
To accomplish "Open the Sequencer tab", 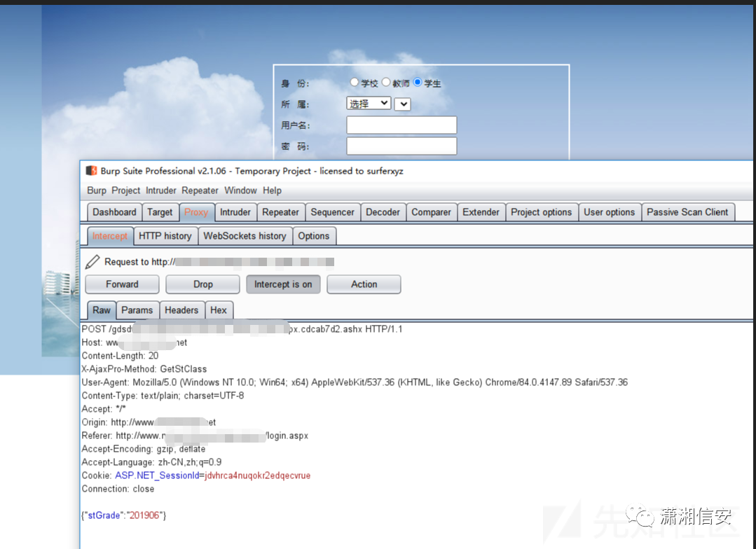I will click(x=332, y=212).
